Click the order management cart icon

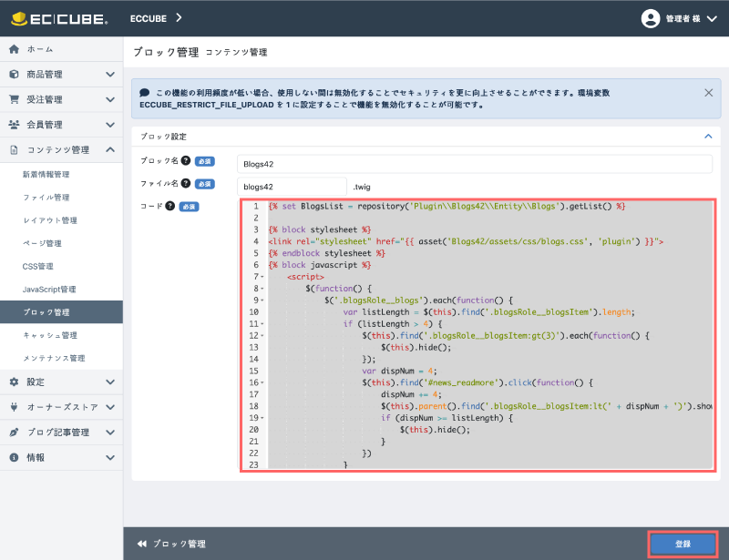[15, 99]
